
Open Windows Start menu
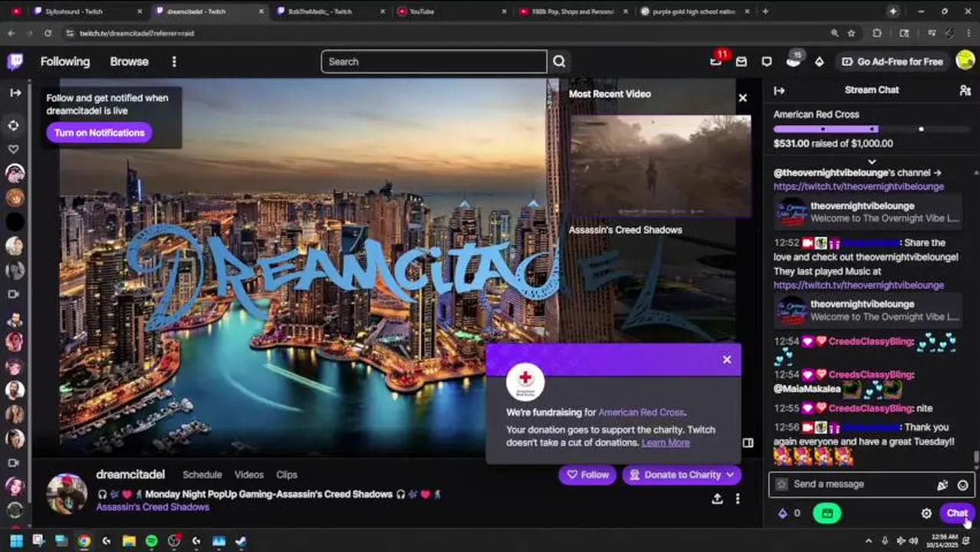[16, 540]
